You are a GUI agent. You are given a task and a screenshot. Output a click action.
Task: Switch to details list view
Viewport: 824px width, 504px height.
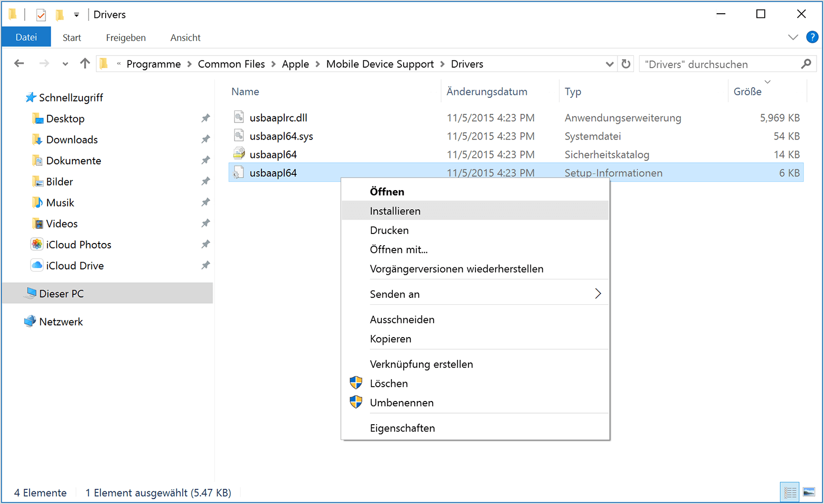(790, 492)
